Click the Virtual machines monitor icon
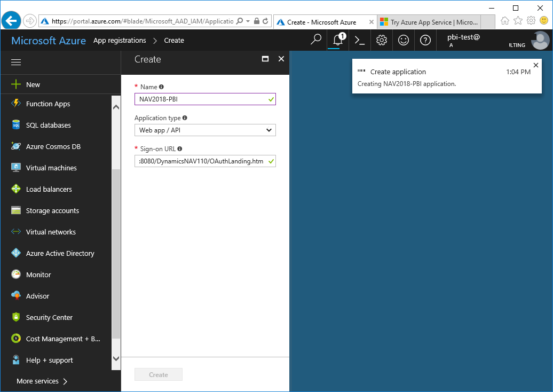Viewport: 553px width, 392px height. 16,168
